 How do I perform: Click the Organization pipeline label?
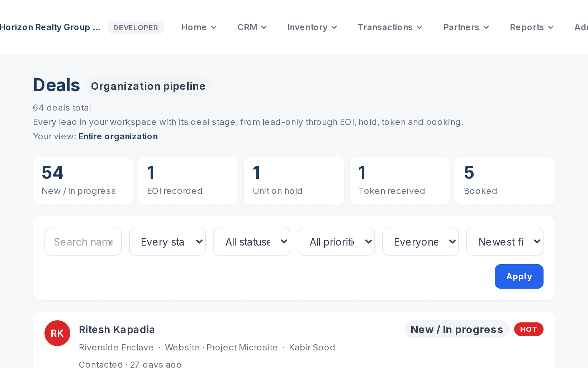148,86
